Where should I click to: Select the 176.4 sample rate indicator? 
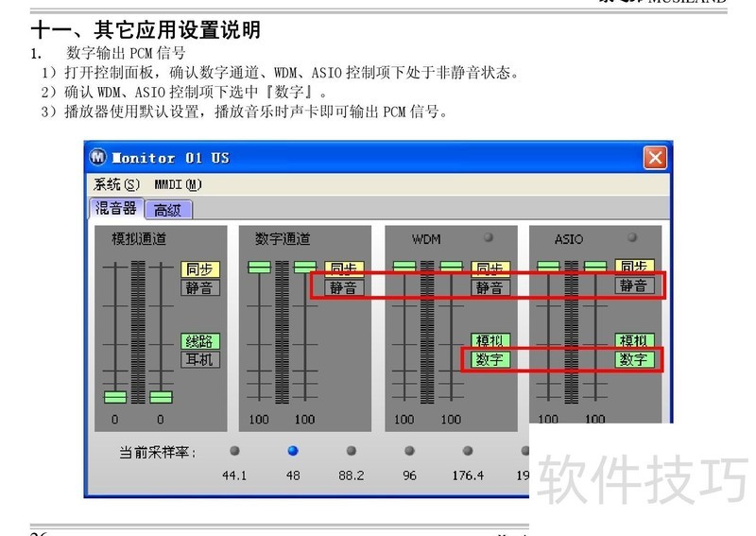point(468,451)
